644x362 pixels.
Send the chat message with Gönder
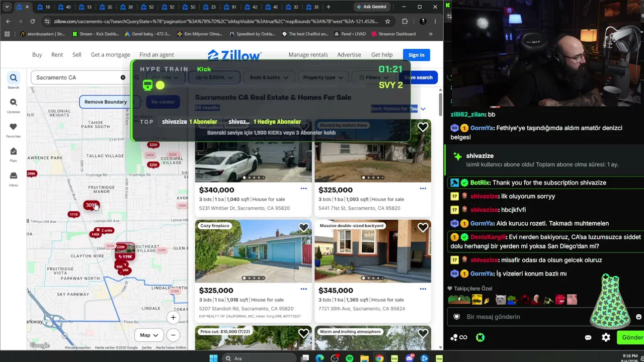pos(631,337)
